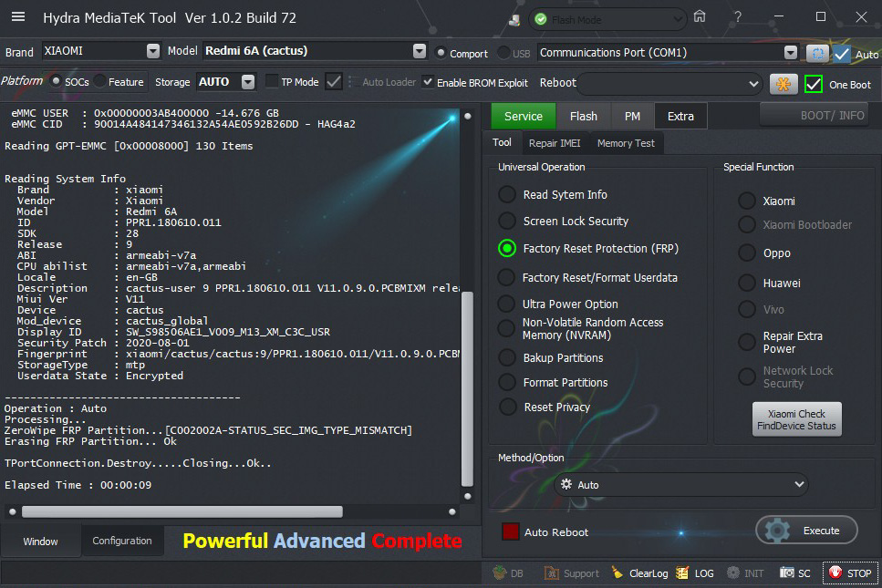The height and width of the screenshot is (588, 882).
Task: Switch to the Window tab
Action: pos(40,542)
